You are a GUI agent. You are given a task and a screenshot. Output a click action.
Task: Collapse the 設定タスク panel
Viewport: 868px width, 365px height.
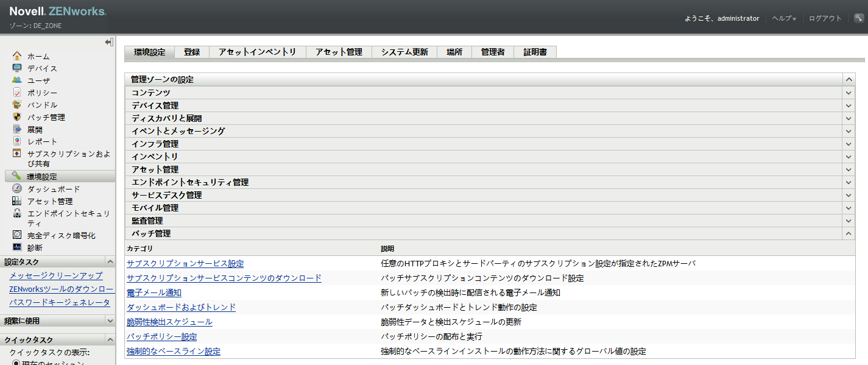click(x=110, y=261)
